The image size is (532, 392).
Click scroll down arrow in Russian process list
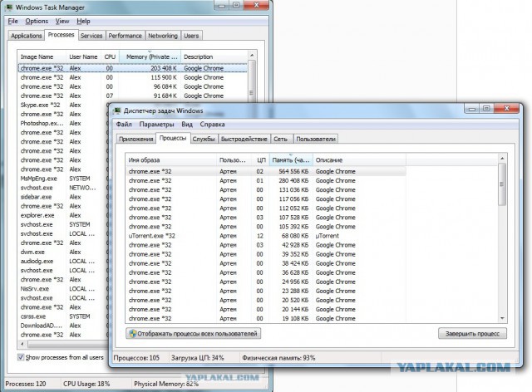[502, 318]
